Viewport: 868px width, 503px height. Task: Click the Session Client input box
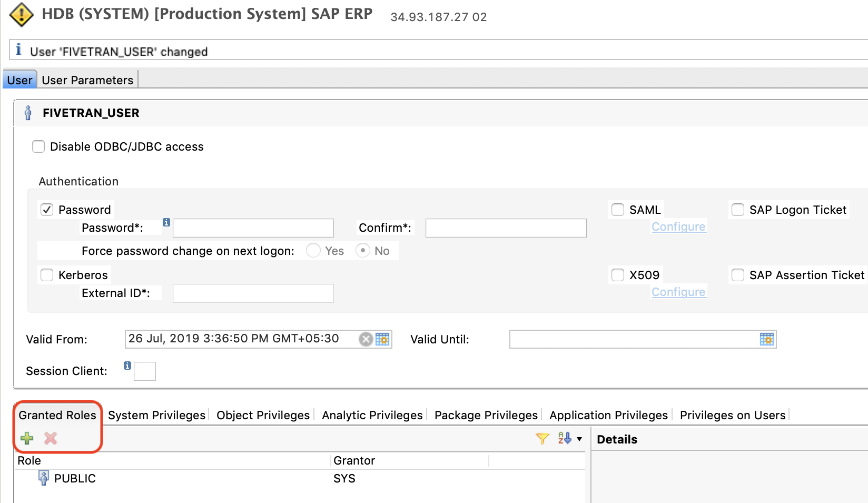point(145,371)
